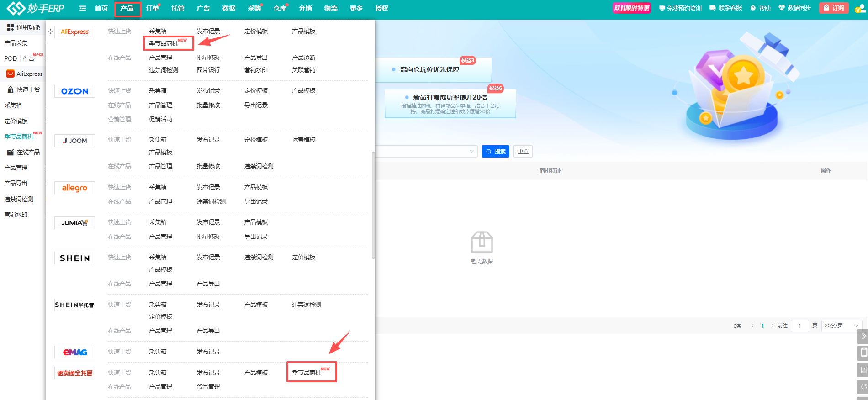The image size is (868, 400).
Task: Select the SHEIN半托管 platform logo tile
Action: pos(74,305)
